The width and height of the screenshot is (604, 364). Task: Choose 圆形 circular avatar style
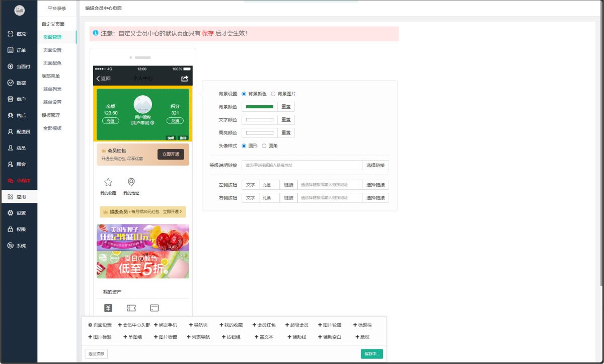point(244,146)
